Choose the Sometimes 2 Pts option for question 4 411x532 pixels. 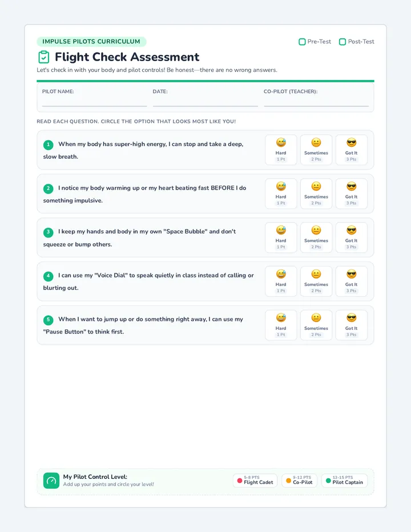point(316,281)
